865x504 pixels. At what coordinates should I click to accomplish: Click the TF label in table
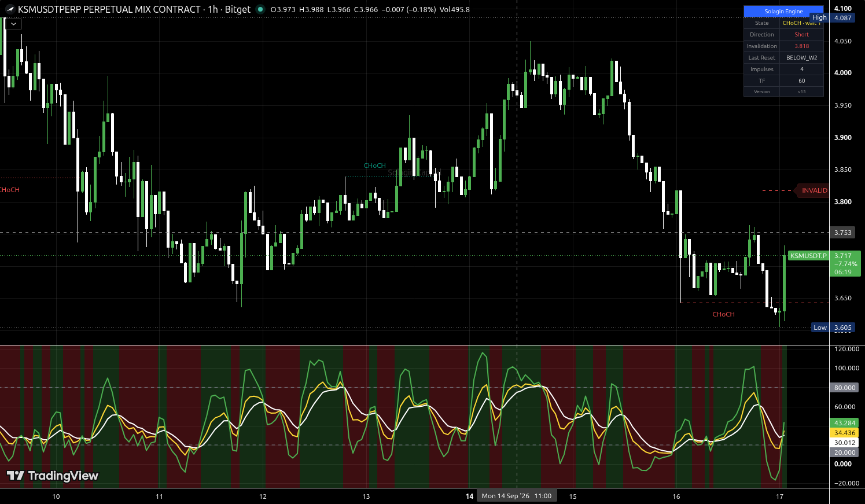(x=761, y=81)
